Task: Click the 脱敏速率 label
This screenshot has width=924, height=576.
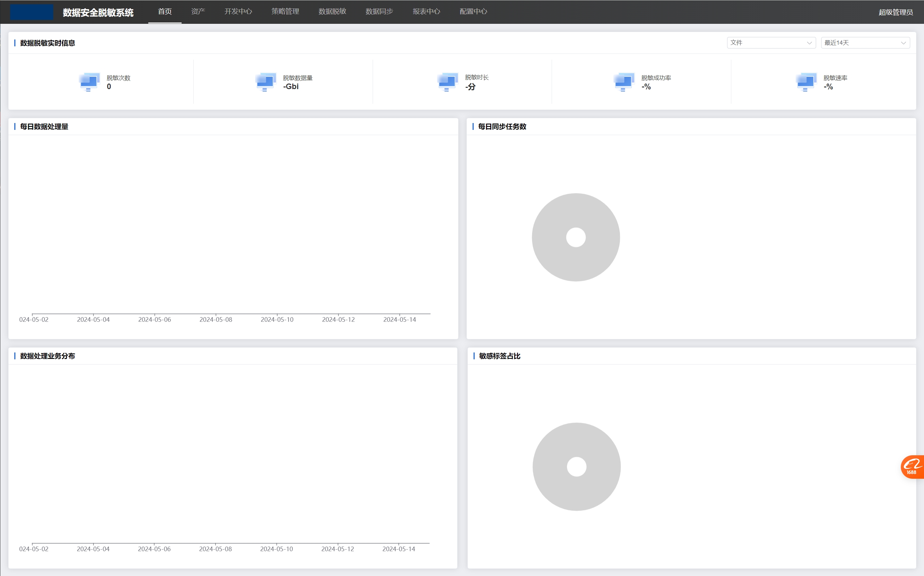Action: pyautogui.click(x=835, y=78)
